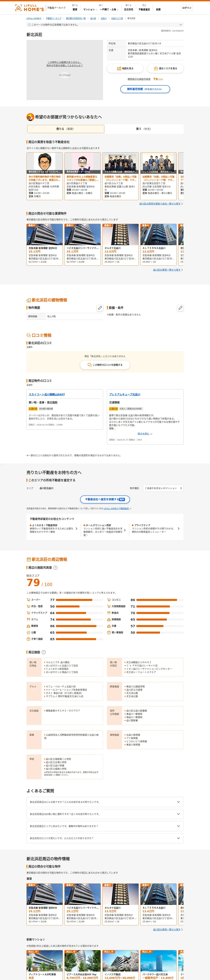Click the ログイン button
The width and height of the screenshot is (210, 980).
pyautogui.click(x=187, y=8)
